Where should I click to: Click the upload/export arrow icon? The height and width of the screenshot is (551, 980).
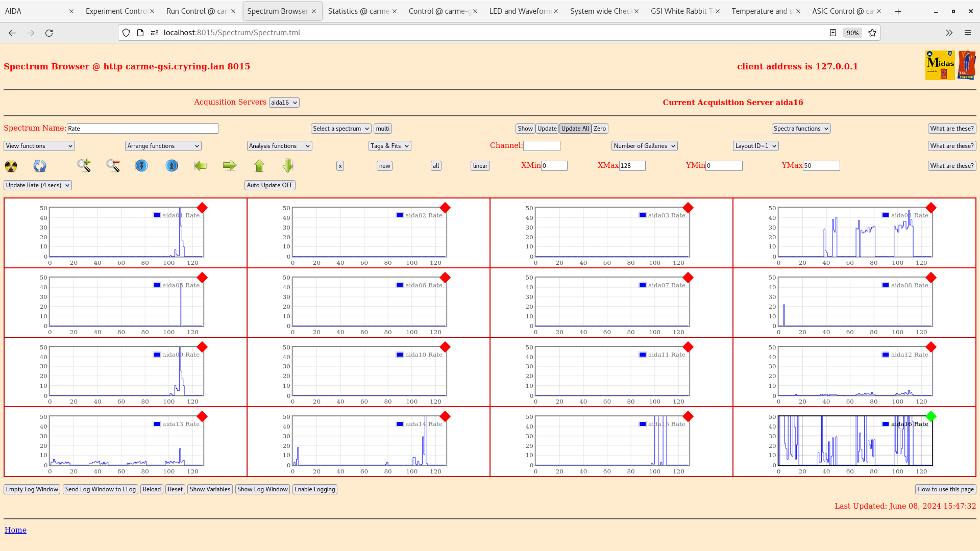coord(259,165)
